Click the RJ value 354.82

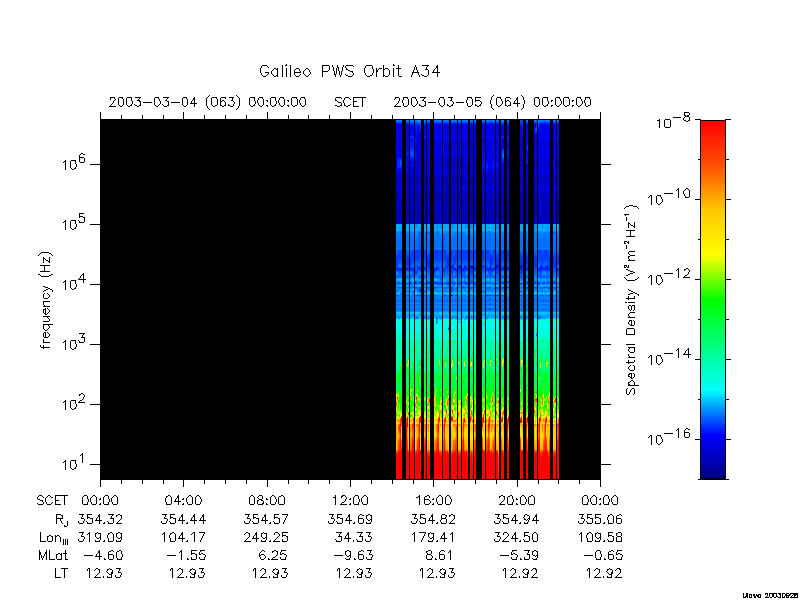click(433, 519)
